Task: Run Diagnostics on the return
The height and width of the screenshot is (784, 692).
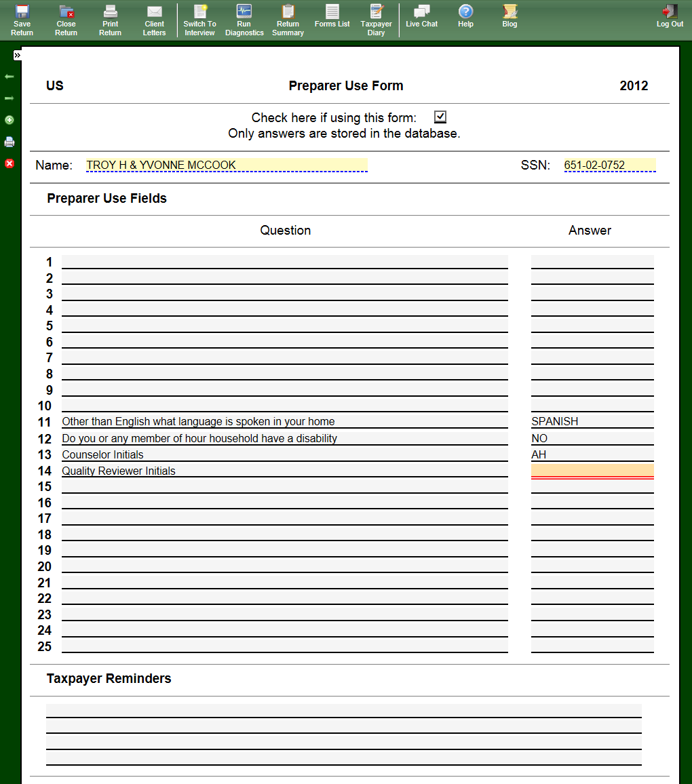Action: (244, 20)
